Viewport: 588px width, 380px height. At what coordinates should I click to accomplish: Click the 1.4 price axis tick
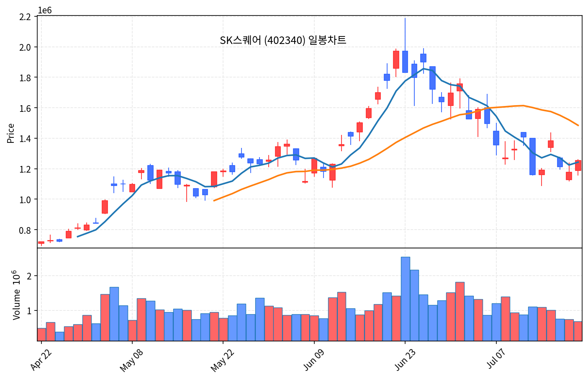(x=26, y=139)
